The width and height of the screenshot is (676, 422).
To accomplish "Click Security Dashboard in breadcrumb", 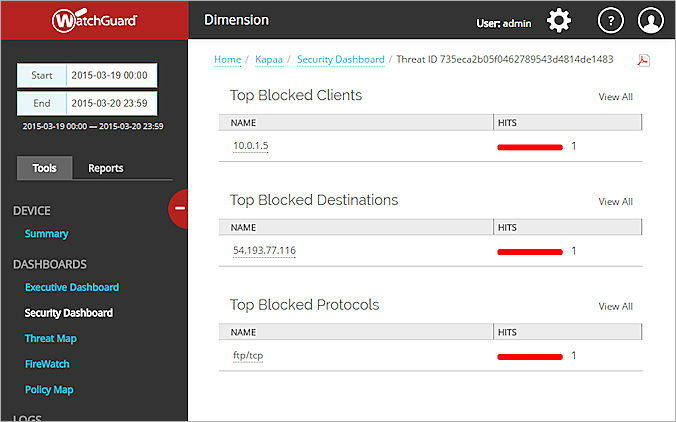I will 340,60.
